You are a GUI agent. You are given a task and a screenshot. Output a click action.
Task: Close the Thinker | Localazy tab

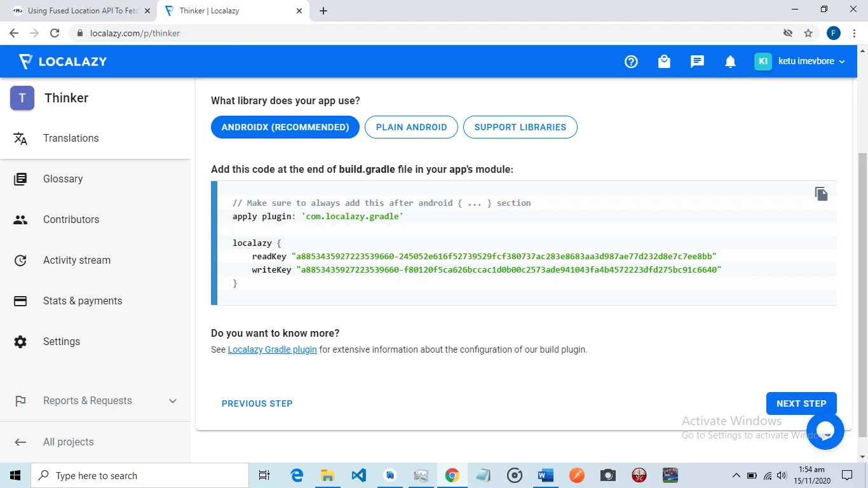(x=299, y=11)
